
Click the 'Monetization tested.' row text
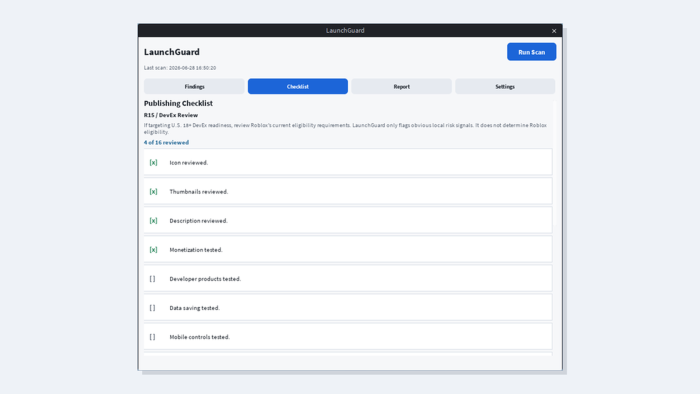pyautogui.click(x=196, y=249)
